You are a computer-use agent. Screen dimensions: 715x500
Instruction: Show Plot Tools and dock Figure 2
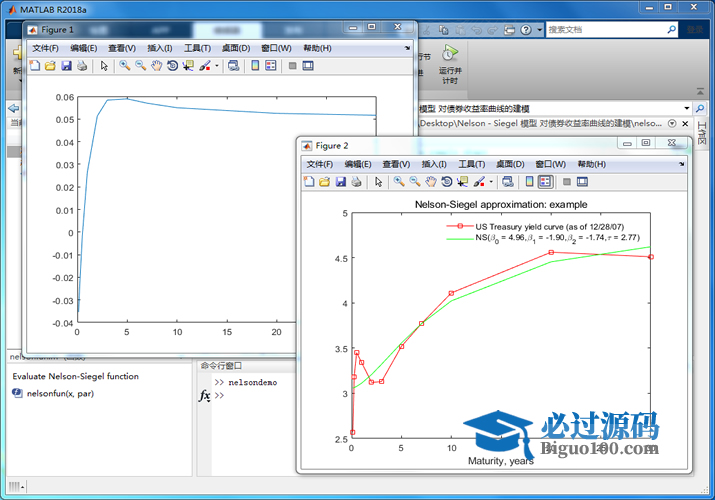[x=582, y=182]
